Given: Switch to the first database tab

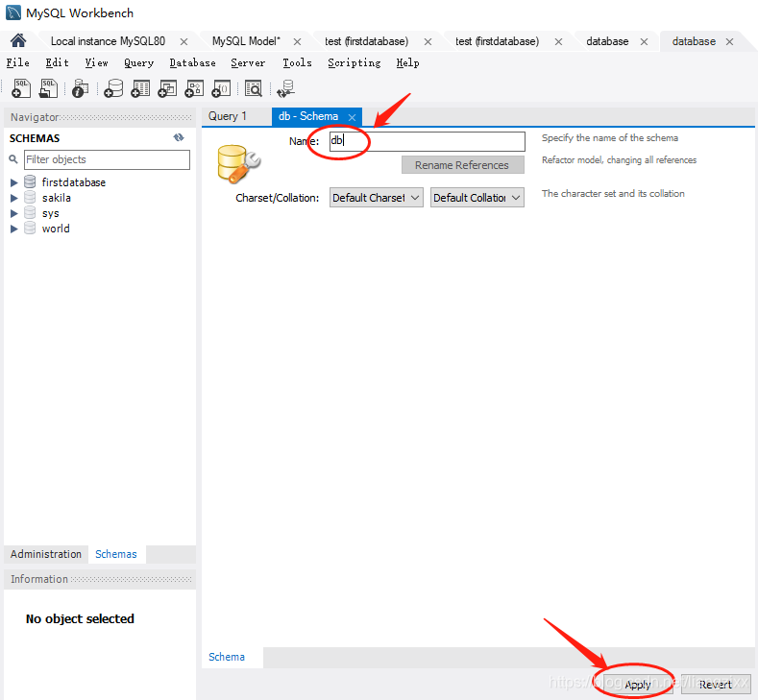Looking at the screenshot, I should 607,41.
